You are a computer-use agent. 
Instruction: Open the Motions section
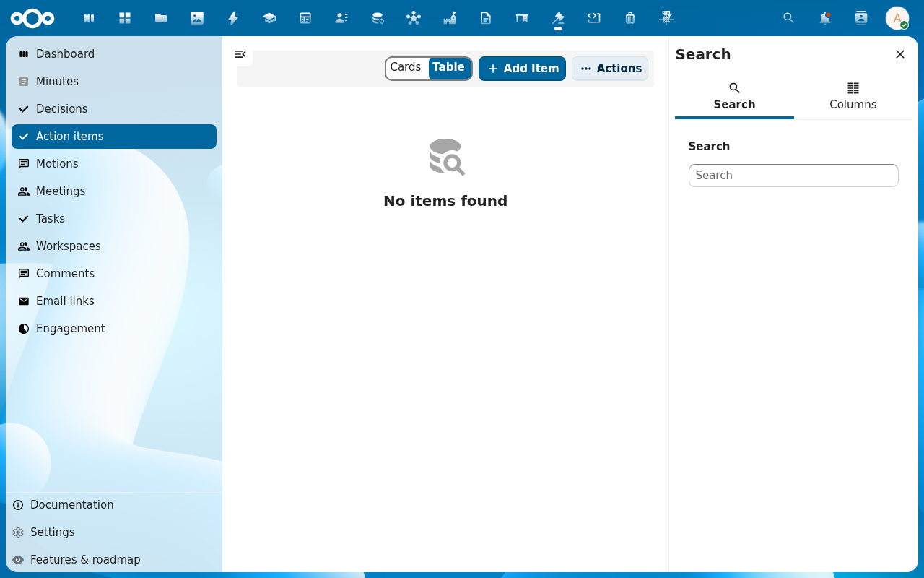(x=114, y=164)
